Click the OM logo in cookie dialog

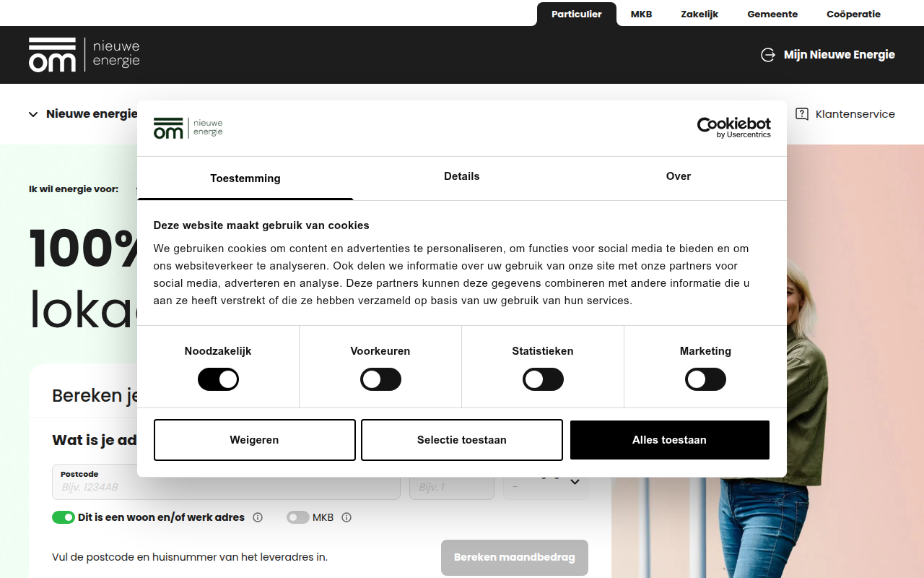coord(188,128)
